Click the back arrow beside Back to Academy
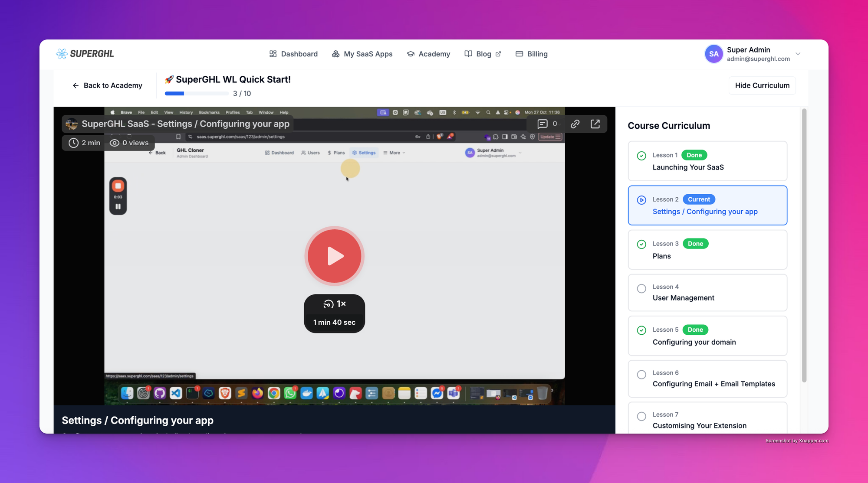The image size is (868, 483). click(x=76, y=85)
